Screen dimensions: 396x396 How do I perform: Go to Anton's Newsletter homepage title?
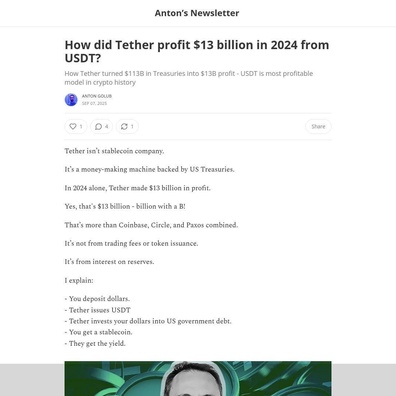tap(197, 13)
